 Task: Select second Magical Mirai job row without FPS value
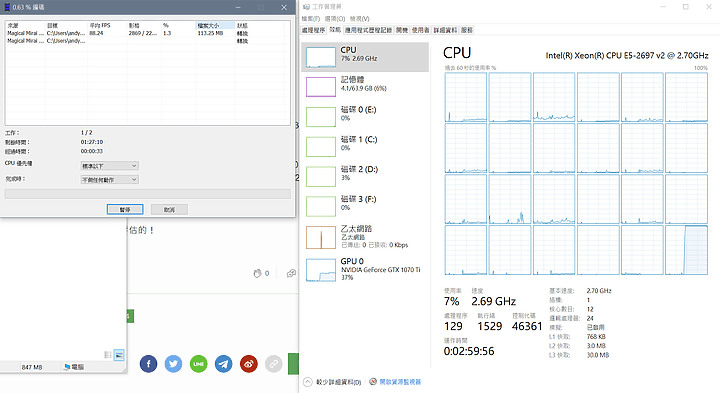pos(147,41)
